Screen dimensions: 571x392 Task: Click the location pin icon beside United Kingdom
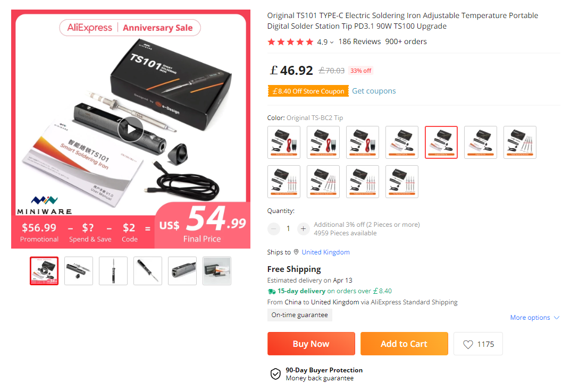coord(296,252)
